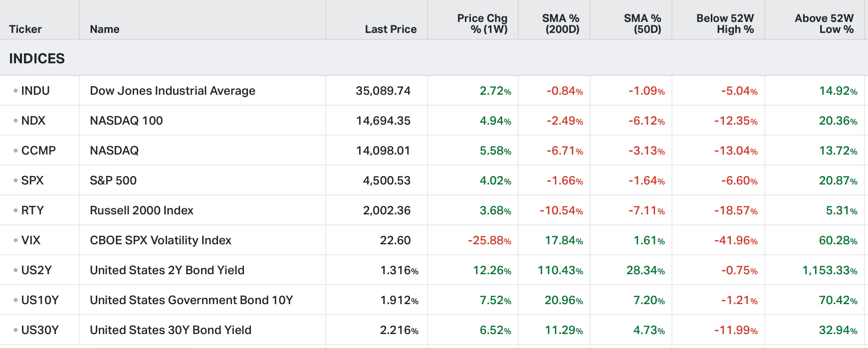The width and height of the screenshot is (868, 348).
Task: Sort by Above 52W Low % header
Action: [x=824, y=24]
